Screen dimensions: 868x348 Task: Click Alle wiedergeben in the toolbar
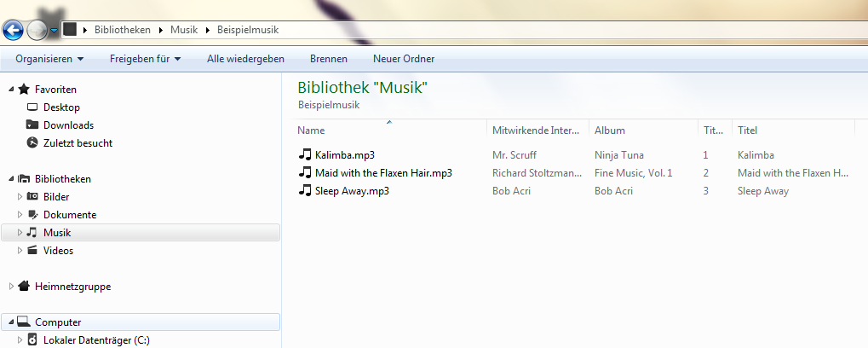pos(246,59)
